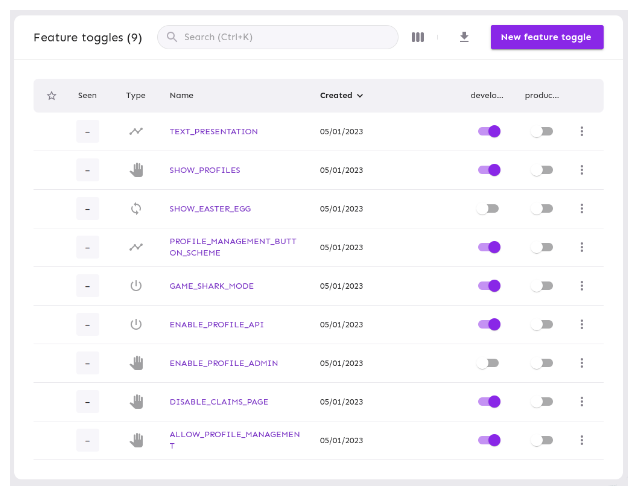The image size is (638, 496).
Task: Click seen indicator for SHOW_EASTER_EGG
Action: point(87,209)
